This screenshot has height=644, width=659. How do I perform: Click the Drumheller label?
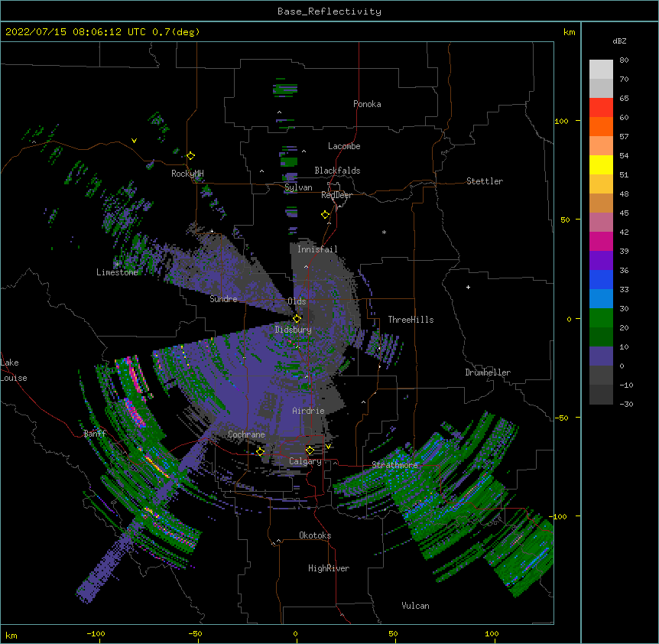[488, 372]
